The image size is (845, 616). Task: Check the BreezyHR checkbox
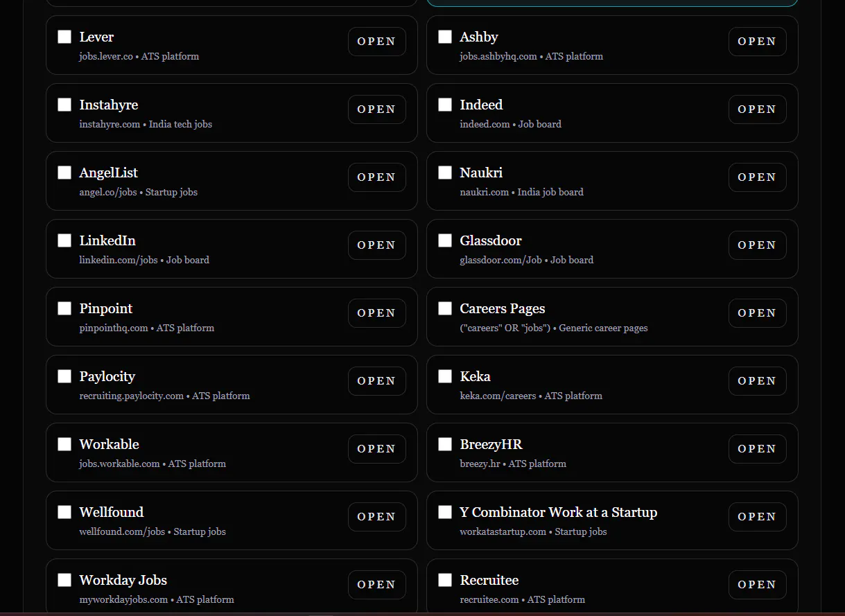click(445, 444)
